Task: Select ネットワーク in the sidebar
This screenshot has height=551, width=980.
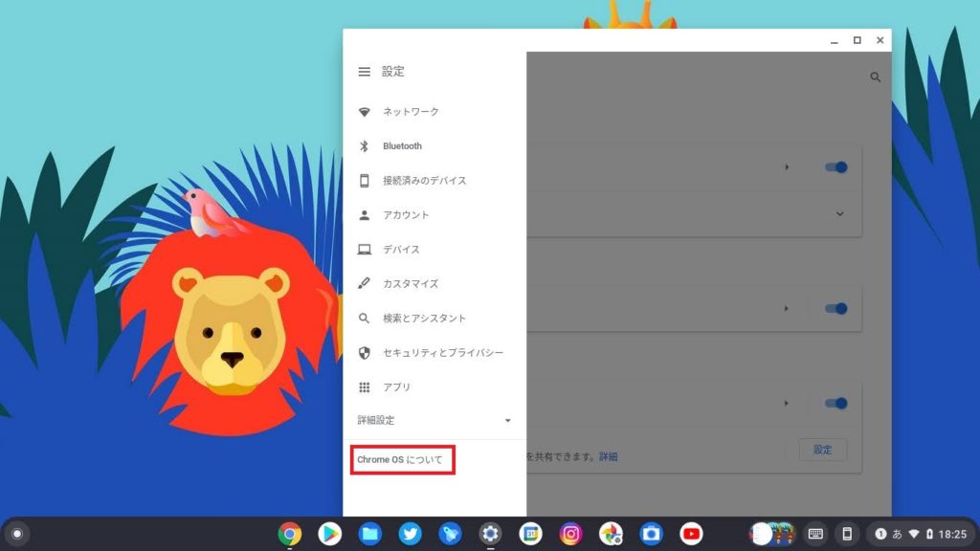Action: click(411, 112)
